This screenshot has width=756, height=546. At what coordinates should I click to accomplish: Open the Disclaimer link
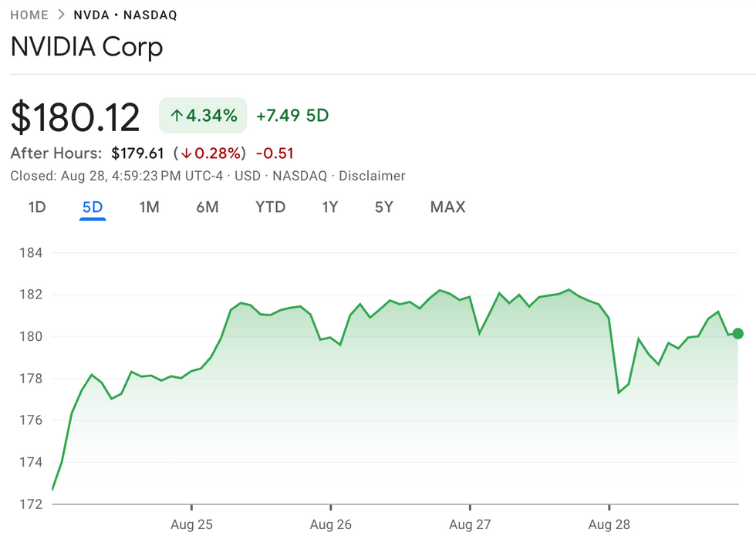[x=372, y=176]
